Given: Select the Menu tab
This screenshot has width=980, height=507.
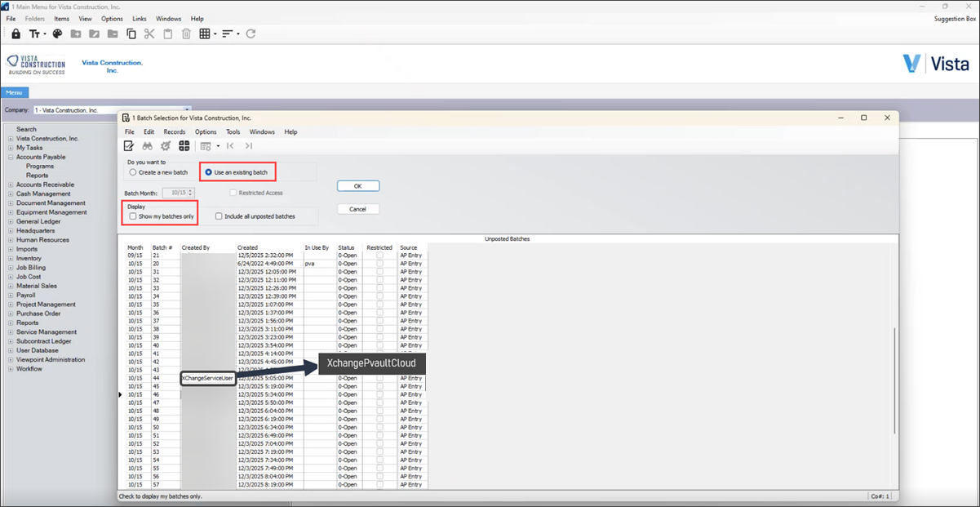Looking at the screenshot, I should pyautogui.click(x=14, y=92).
